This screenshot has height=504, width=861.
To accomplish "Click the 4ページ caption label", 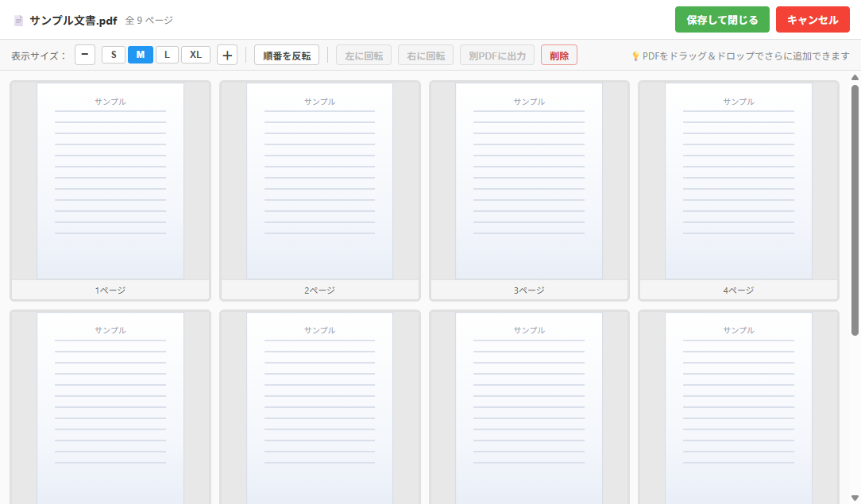I will click(x=739, y=290).
